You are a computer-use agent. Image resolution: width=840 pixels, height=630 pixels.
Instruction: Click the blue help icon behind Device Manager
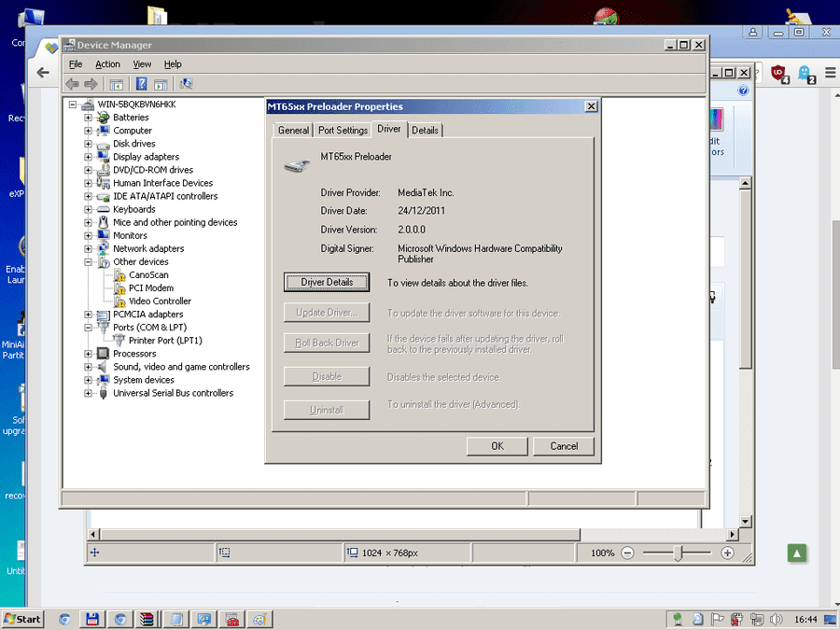pyautogui.click(x=743, y=91)
